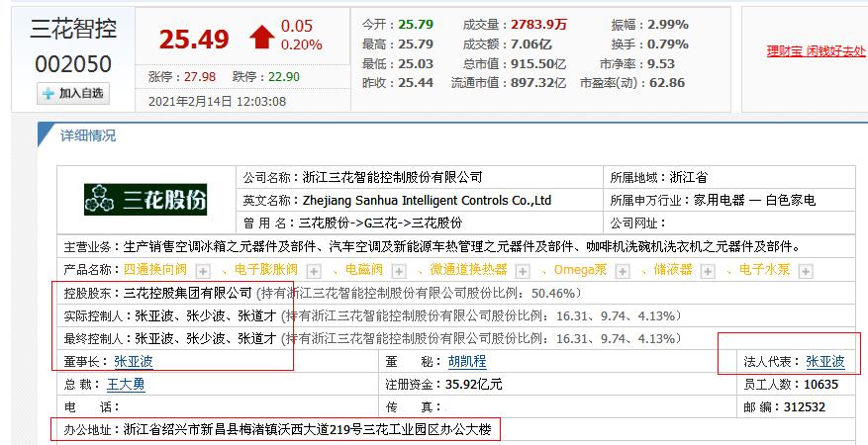Click the 昨收 value 25.44

[416, 83]
